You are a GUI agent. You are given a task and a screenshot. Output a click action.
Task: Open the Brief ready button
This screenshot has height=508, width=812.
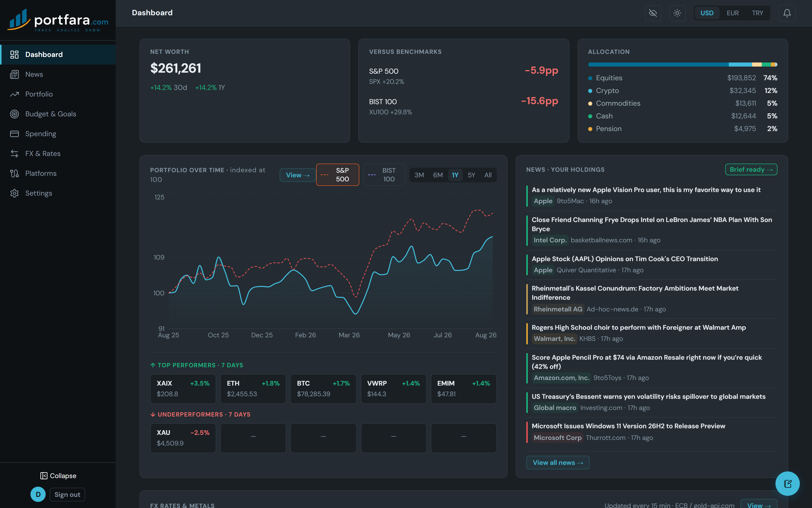tap(751, 170)
